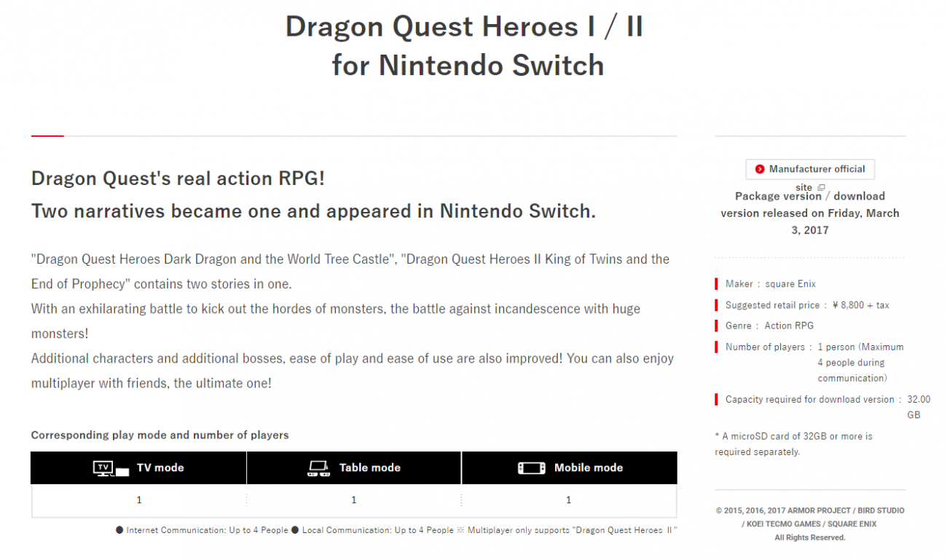Select the Mobile mode column header
The height and width of the screenshot is (560, 947).
coord(570,468)
